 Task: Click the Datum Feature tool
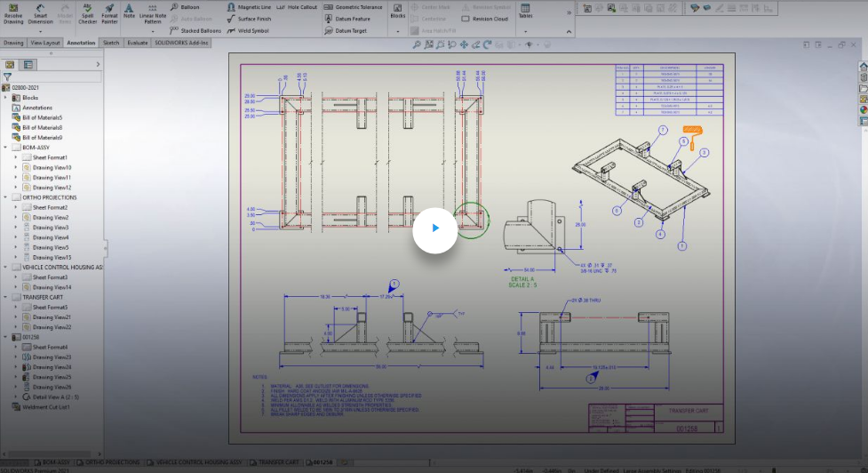pyautogui.click(x=349, y=19)
